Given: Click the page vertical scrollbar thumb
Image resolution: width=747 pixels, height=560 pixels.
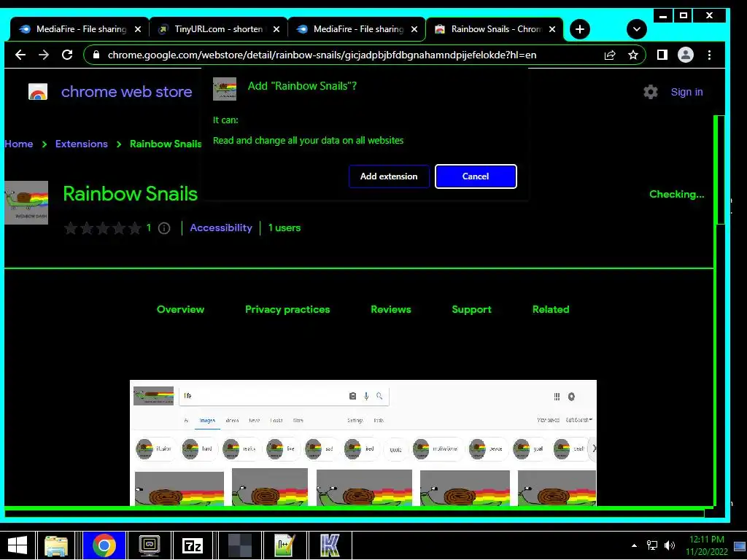Looking at the screenshot, I should pyautogui.click(x=721, y=169).
